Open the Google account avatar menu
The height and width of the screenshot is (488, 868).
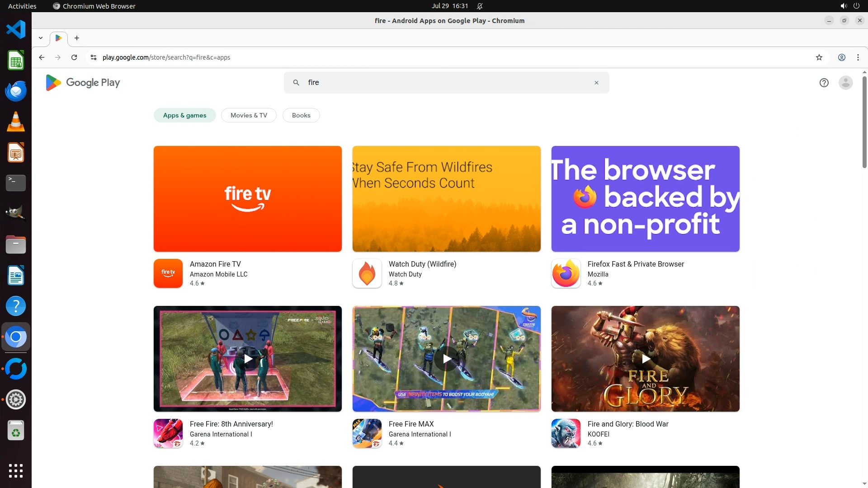845,83
